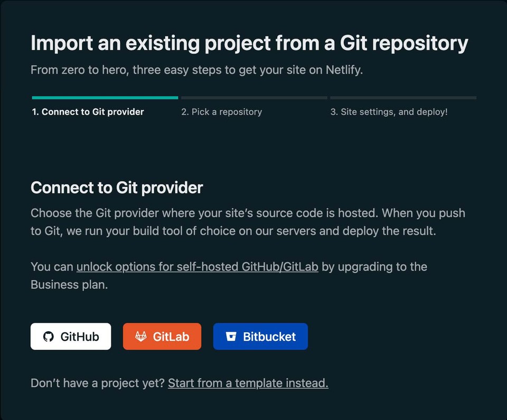Select step '1. Connect to Git provider'
This screenshot has width=507, height=420.
pos(88,111)
